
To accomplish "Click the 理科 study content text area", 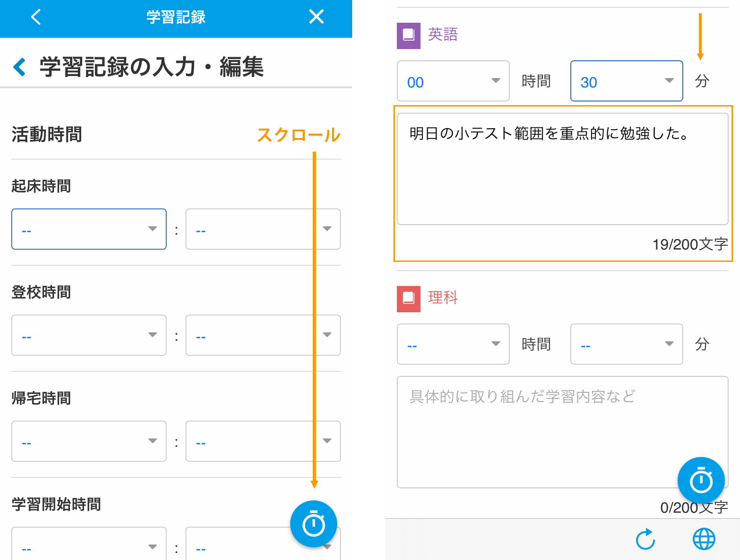I will [563, 432].
